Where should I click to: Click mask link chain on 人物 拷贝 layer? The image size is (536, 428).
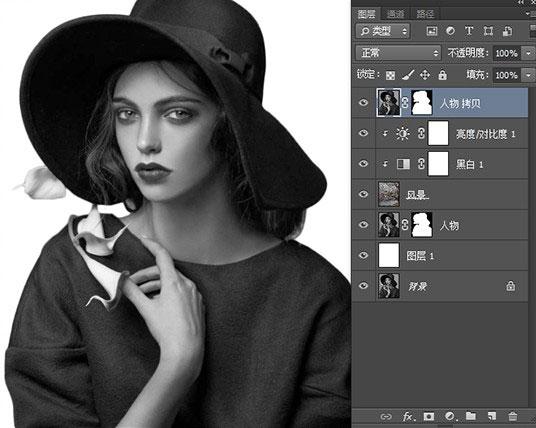405,103
